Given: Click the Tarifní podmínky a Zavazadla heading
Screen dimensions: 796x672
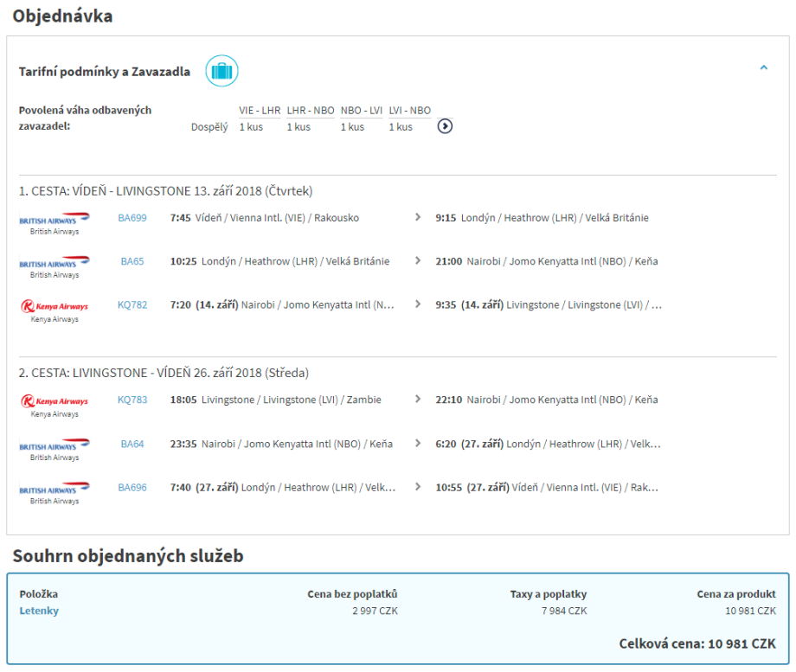Looking at the screenshot, I should (x=105, y=72).
